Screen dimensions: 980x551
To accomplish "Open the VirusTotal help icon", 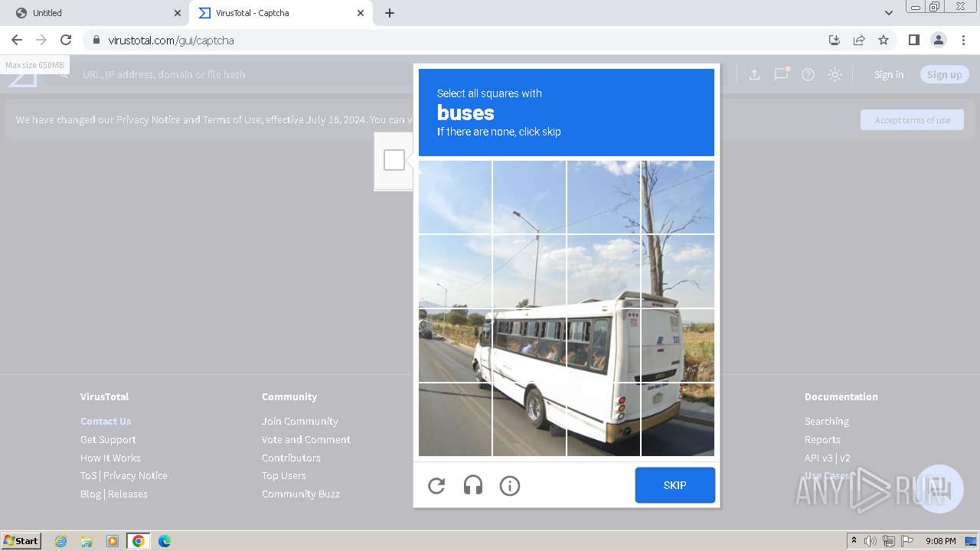I will 808,74.
